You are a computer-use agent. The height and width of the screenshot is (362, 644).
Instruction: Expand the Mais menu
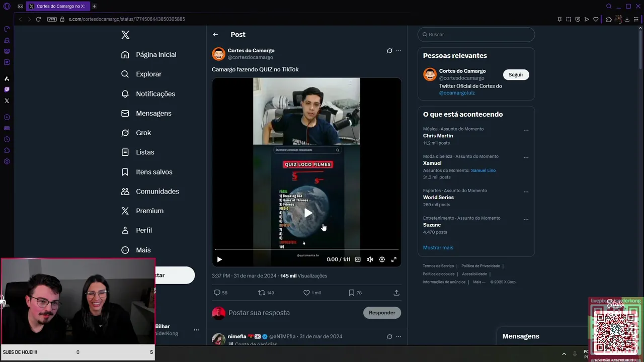(136, 250)
